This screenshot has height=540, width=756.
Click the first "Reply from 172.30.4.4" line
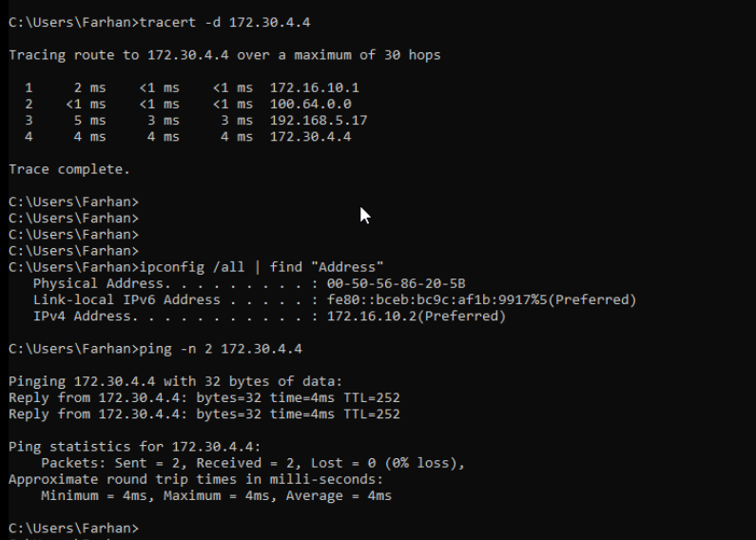coord(204,397)
